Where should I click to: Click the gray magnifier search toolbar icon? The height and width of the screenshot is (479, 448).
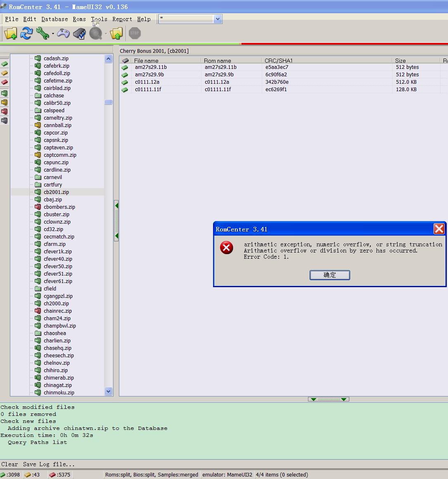tap(96, 33)
